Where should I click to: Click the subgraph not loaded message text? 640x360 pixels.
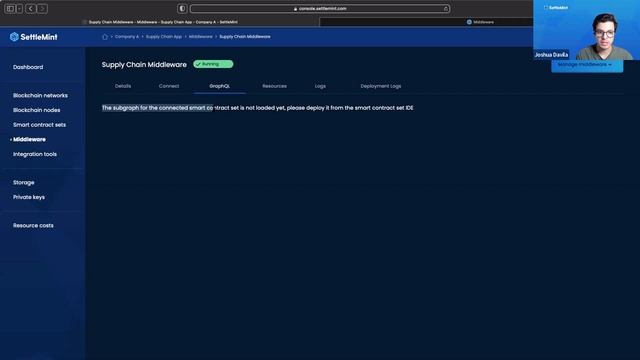(258, 108)
